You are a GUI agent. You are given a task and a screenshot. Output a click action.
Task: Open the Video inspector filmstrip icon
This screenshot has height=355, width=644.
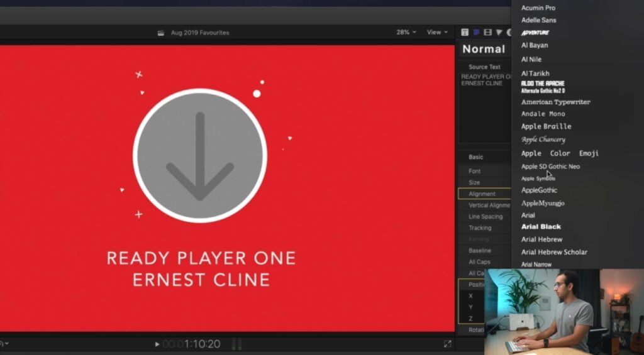click(x=487, y=32)
